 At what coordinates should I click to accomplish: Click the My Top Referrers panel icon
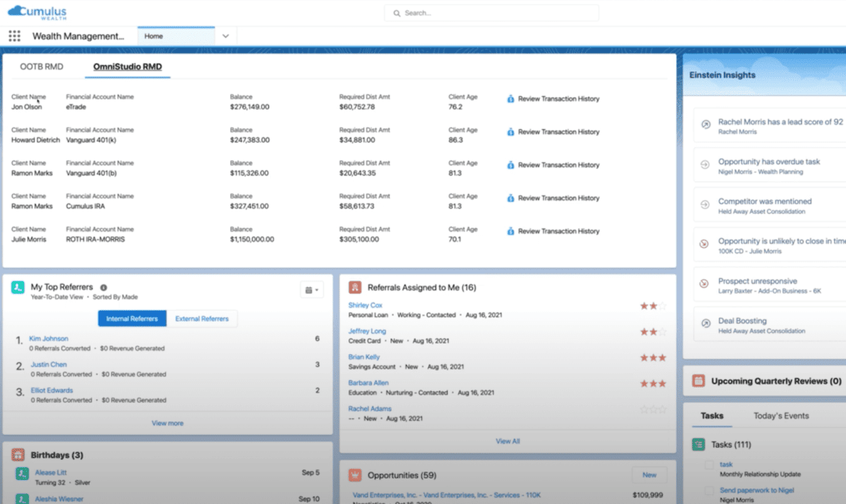(18, 287)
